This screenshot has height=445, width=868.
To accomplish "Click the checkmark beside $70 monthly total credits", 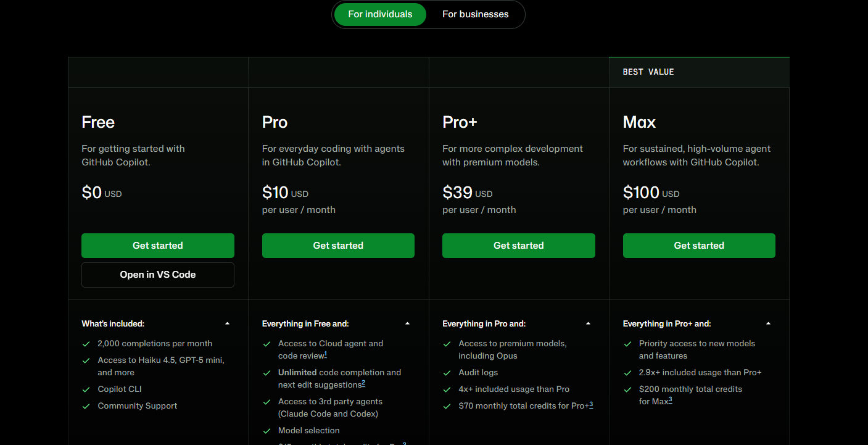I will (x=447, y=406).
